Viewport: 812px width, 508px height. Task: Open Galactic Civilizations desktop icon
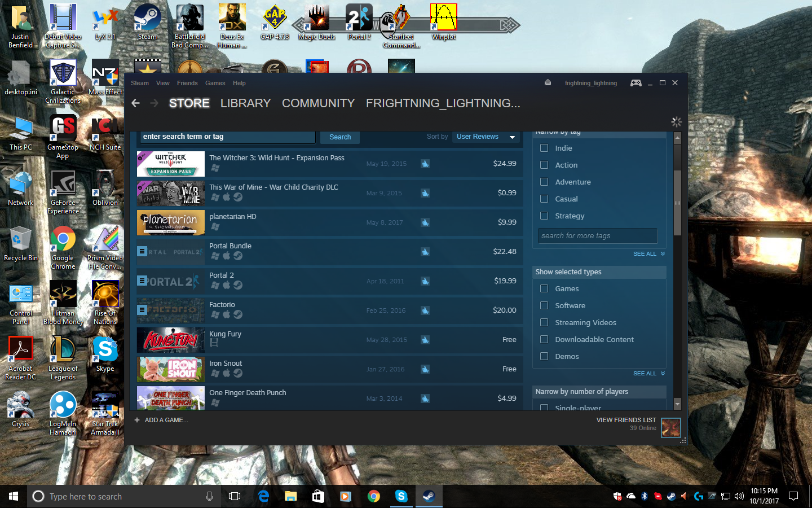point(63,81)
